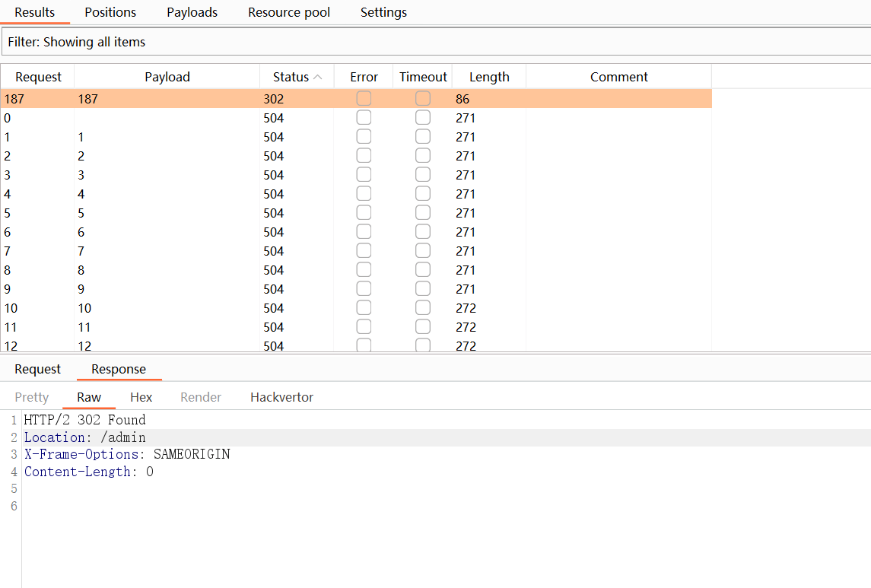871x588 pixels.
Task: Select the Render view tab
Action: (201, 397)
